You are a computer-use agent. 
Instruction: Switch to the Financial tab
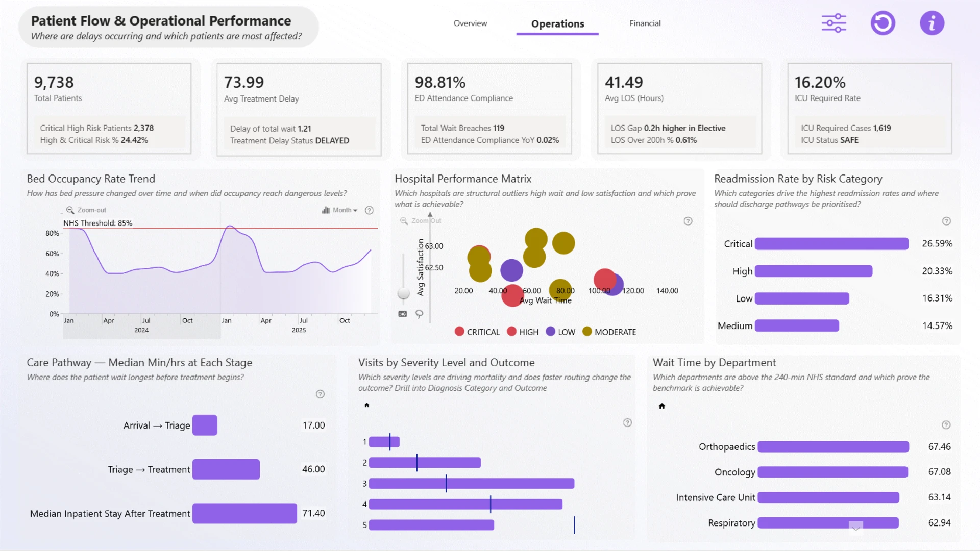[x=645, y=23]
